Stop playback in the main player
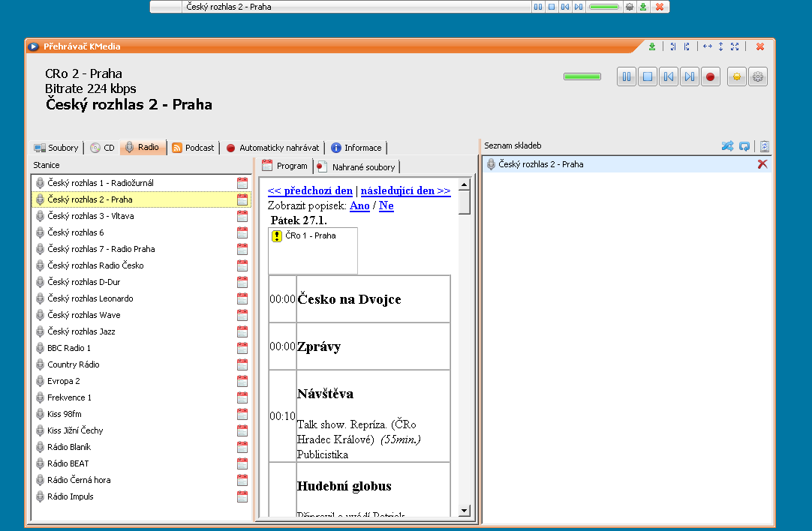812x531 pixels. pyautogui.click(x=648, y=76)
